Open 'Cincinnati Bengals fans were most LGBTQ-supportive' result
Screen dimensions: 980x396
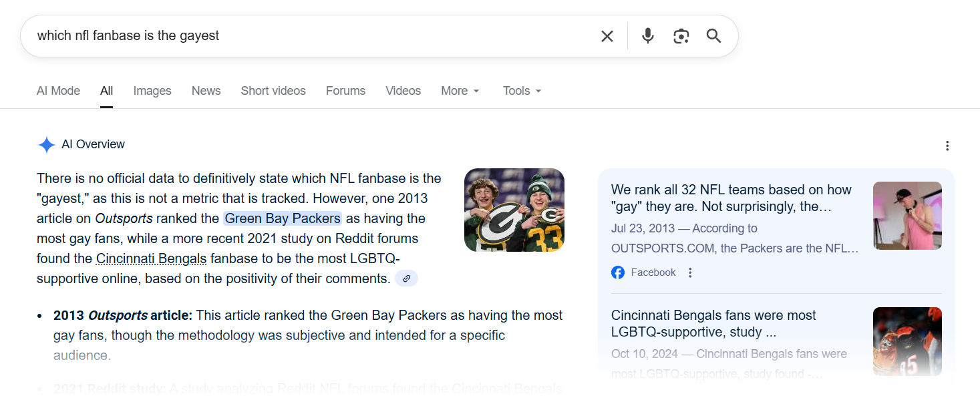pyautogui.click(x=713, y=324)
